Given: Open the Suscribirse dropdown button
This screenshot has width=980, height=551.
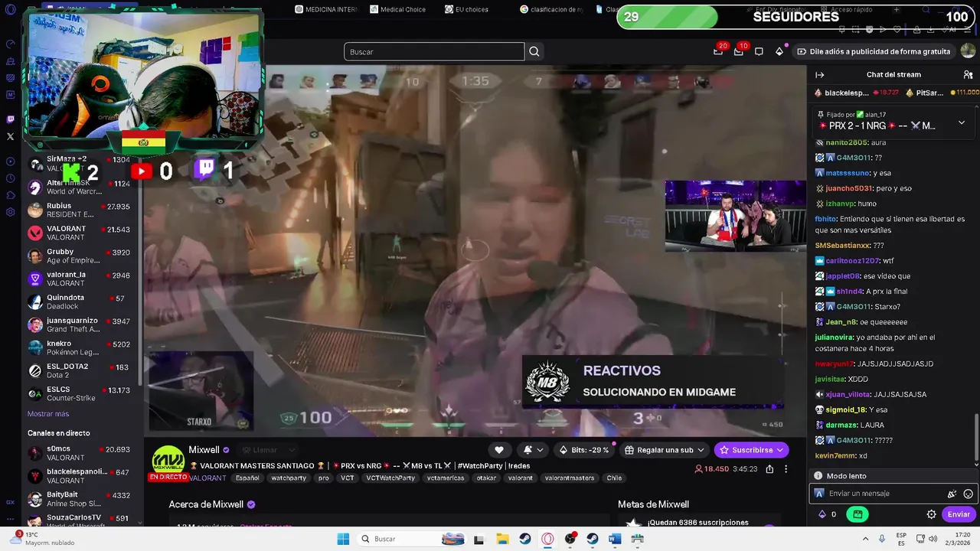Looking at the screenshot, I should coord(751,450).
